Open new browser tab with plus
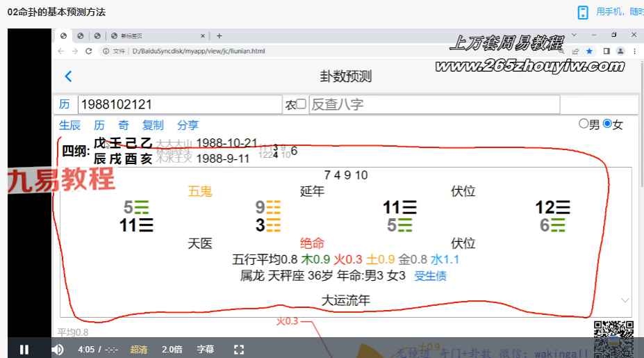The image size is (644, 358). coord(220,35)
